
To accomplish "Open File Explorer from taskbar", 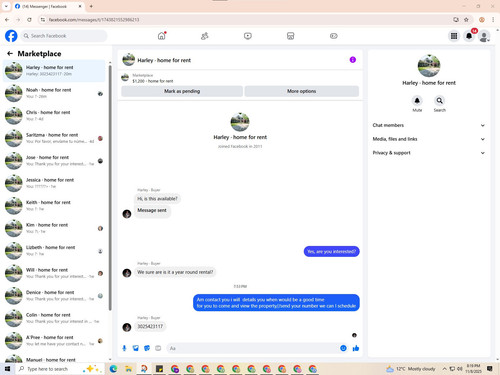I will tap(129, 369).
